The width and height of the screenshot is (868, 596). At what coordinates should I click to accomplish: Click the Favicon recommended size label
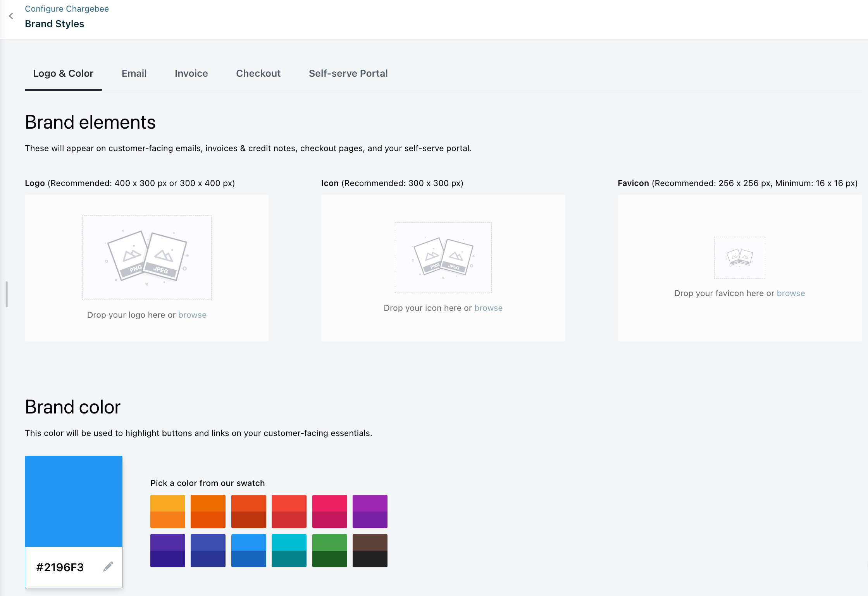[737, 183]
